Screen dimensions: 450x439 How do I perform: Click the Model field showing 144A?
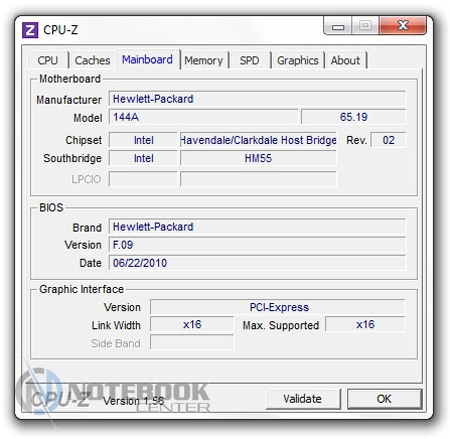[x=203, y=117]
